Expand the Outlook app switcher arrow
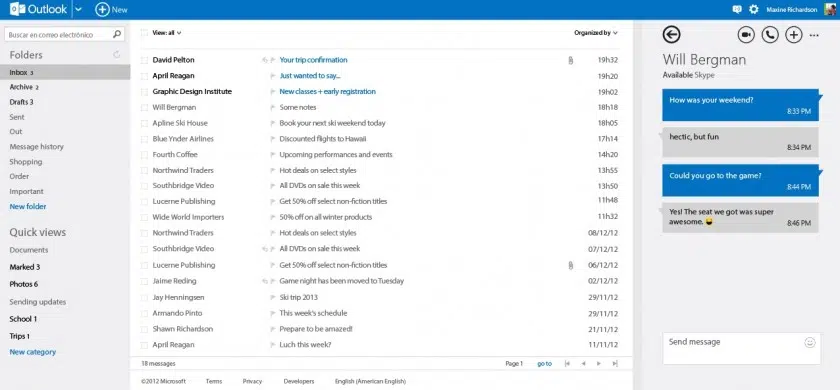 (x=78, y=9)
